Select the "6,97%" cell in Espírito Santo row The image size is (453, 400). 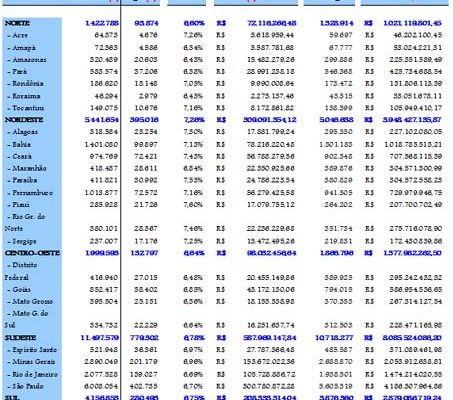pyautogui.click(x=193, y=350)
